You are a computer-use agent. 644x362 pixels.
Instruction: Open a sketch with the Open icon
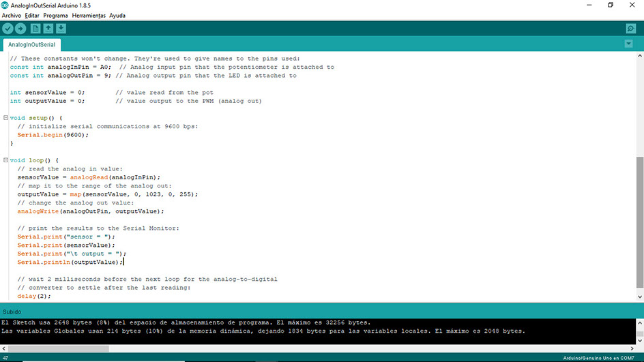[48, 29]
